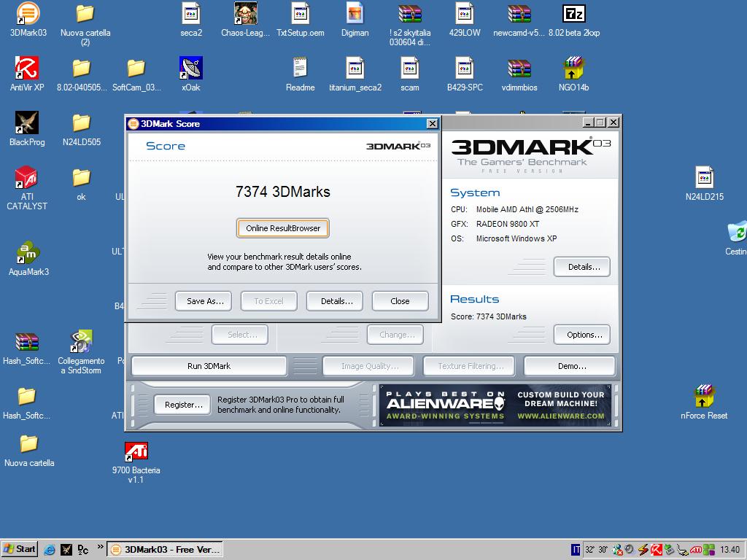Click the Select... button in the 3DMark03 window
Screen dimensions: 747x560
239,335
